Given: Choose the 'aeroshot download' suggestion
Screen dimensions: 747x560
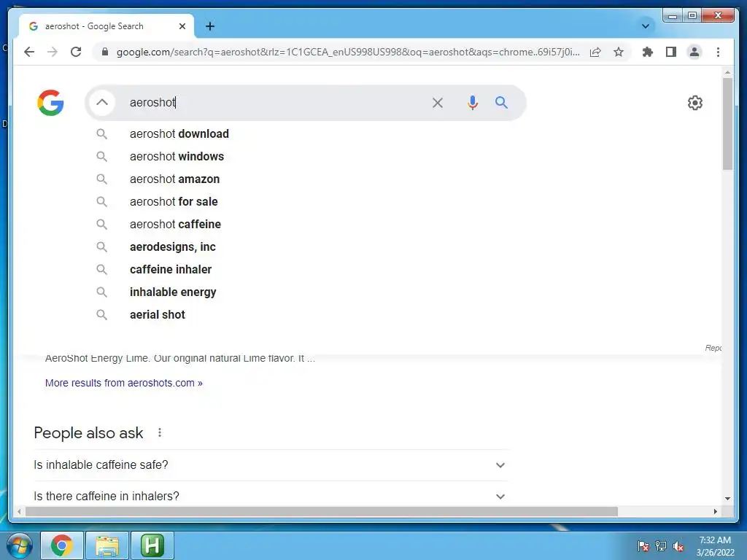Looking at the screenshot, I should tap(305, 134).
